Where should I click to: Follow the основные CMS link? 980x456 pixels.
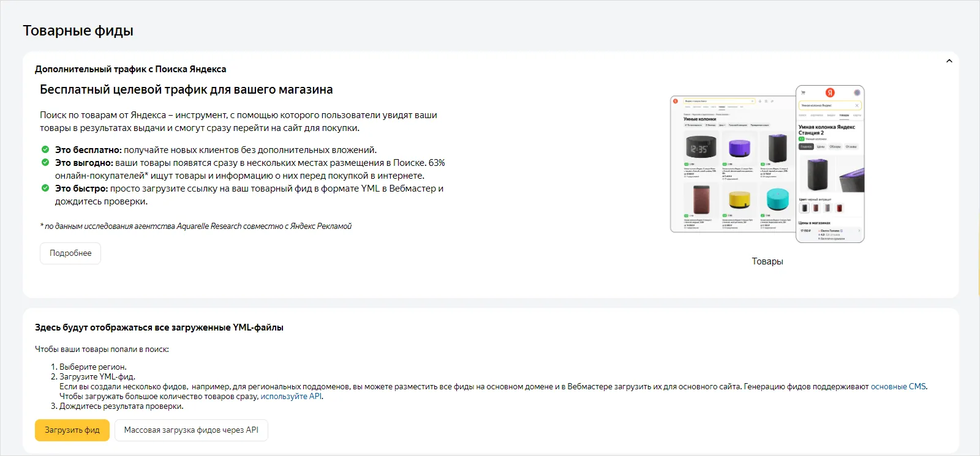898,387
